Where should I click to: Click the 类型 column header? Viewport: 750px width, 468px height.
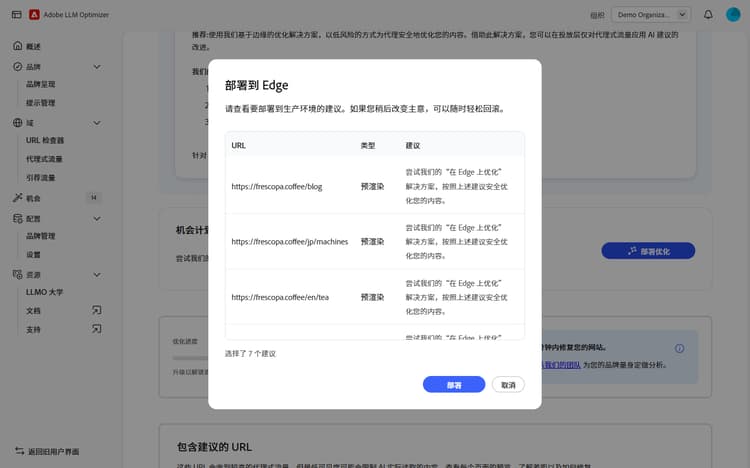pos(367,145)
